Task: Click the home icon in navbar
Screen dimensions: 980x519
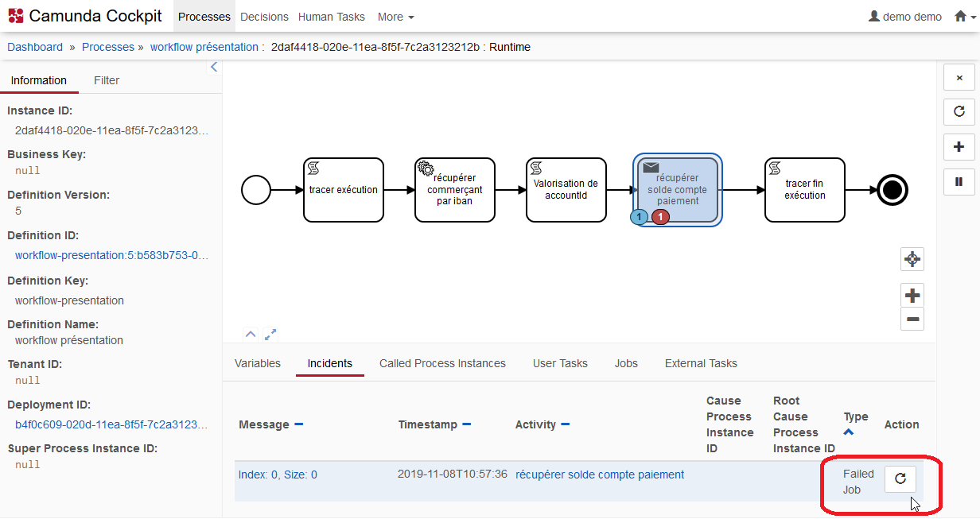Action: pos(960,17)
